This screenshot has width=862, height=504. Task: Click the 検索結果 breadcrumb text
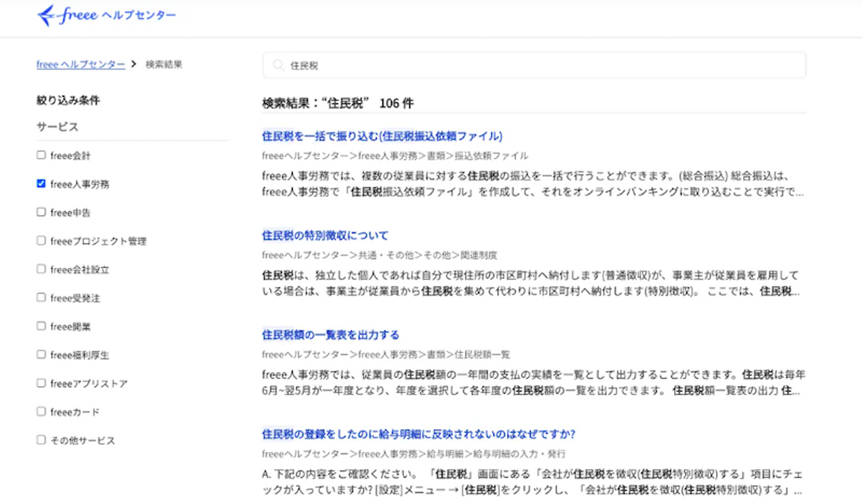[x=164, y=64]
